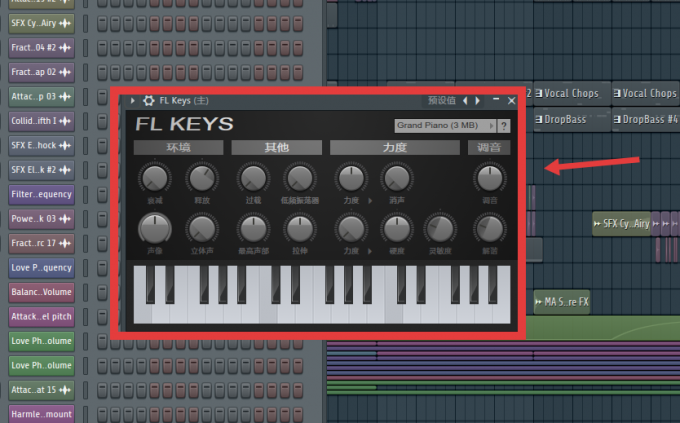Screen dimensions: 680x423
Task: Toggle ninth step of Harmle..mount row
Action: (x=206, y=415)
